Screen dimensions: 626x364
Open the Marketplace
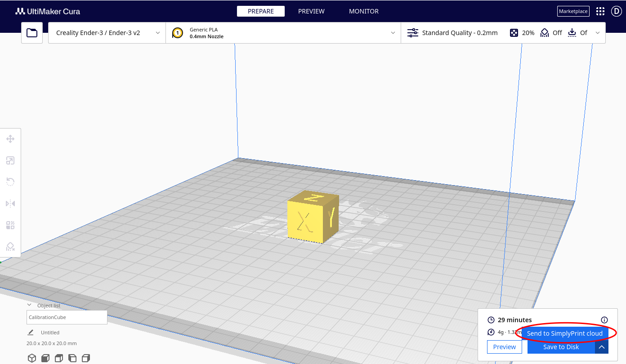(x=573, y=11)
